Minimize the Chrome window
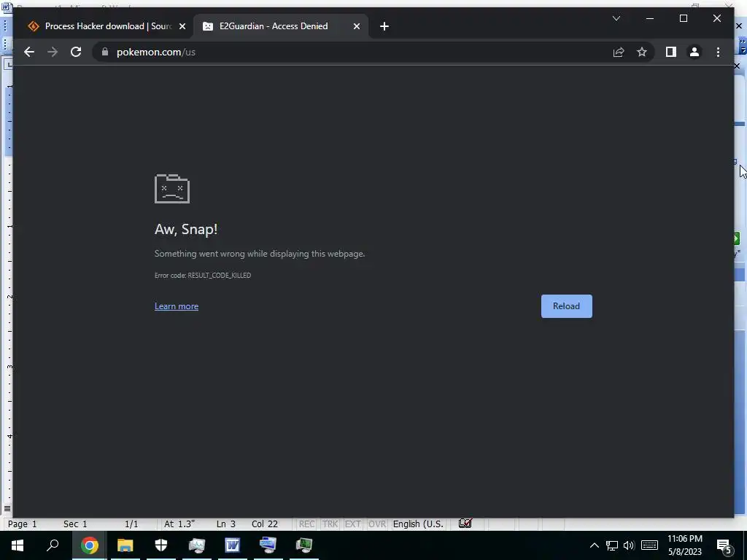Screen dimensions: 747x560 pos(650,18)
